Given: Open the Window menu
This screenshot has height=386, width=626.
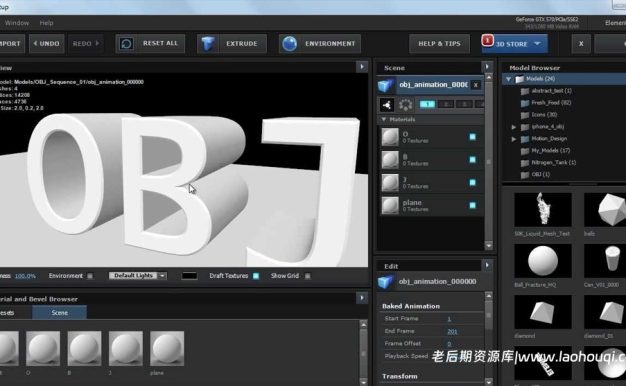Looking at the screenshot, I should pyautogui.click(x=17, y=23).
